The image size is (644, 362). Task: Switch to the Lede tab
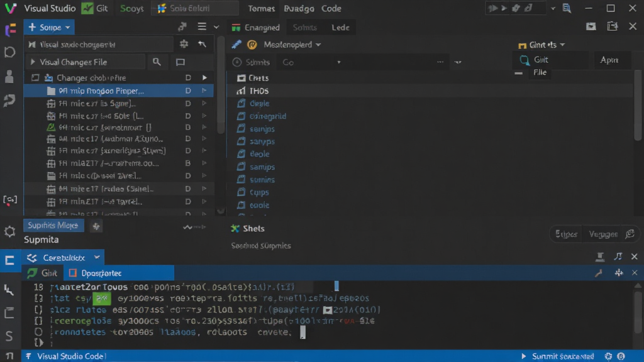point(340,28)
